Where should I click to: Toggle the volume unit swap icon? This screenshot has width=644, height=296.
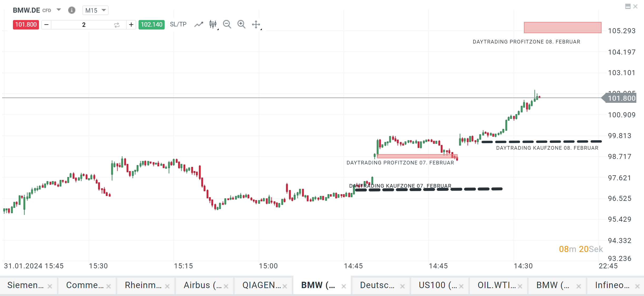click(x=117, y=25)
